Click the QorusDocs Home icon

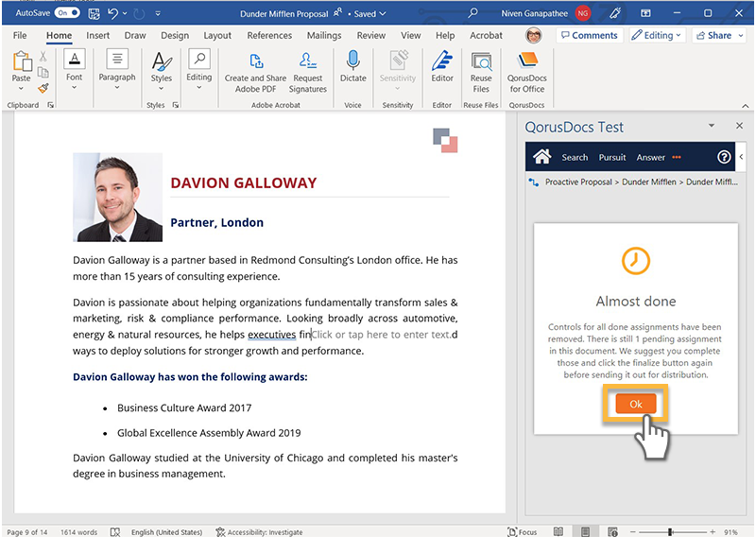click(541, 157)
